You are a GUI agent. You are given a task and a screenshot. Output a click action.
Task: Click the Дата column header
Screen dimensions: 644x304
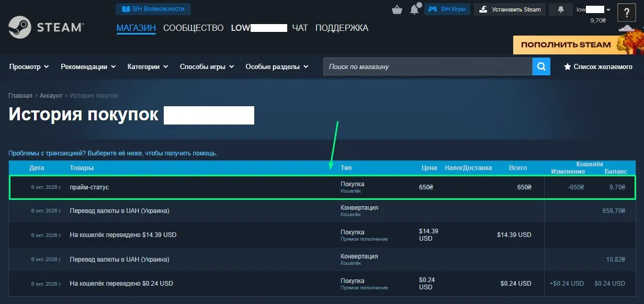(x=37, y=168)
